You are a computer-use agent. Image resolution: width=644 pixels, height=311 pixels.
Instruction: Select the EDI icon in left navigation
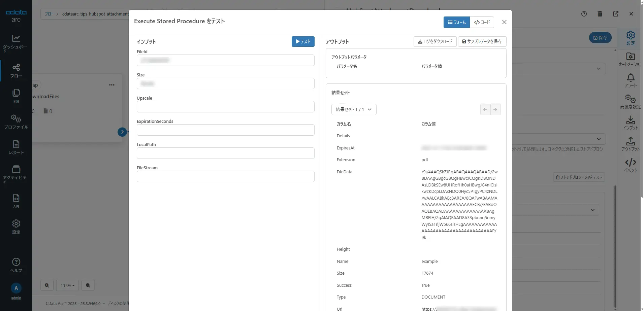[15, 95]
